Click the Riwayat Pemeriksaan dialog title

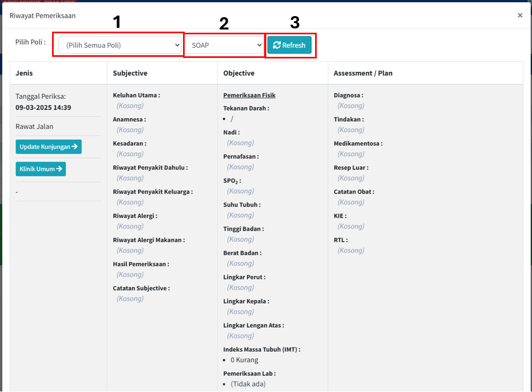point(42,16)
